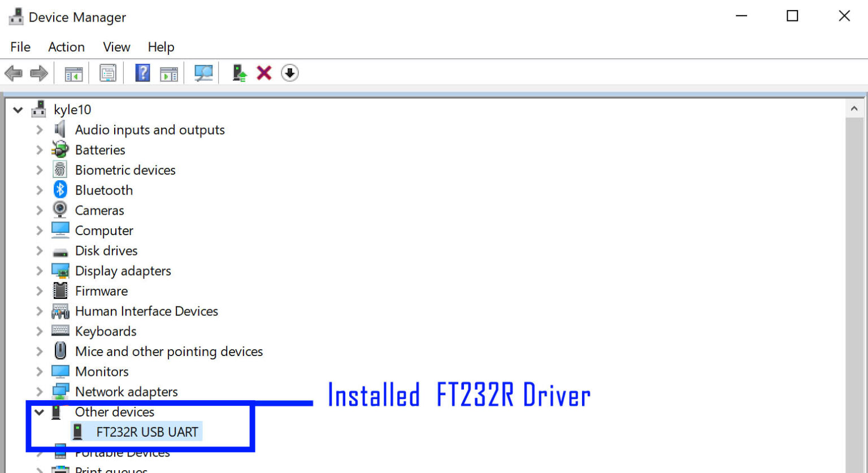Expand the Network adapters category
868x473 pixels.
pos(38,391)
